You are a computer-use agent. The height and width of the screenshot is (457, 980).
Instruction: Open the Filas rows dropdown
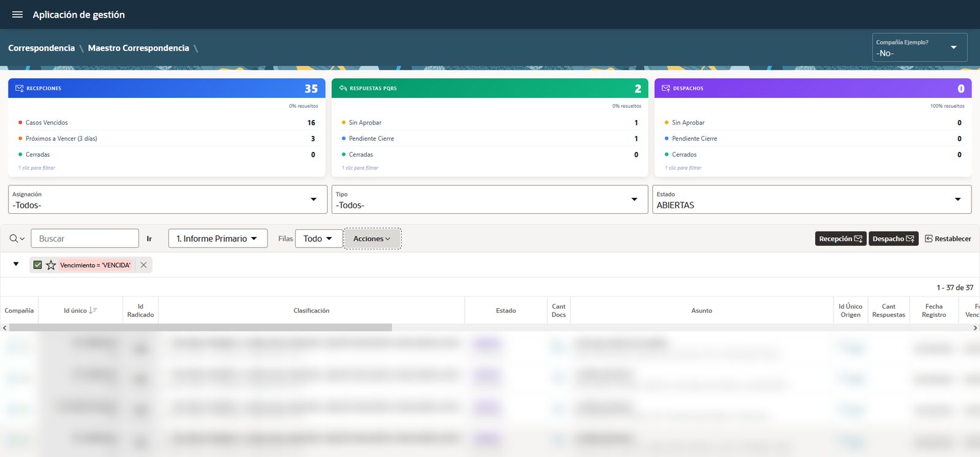pos(318,239)
